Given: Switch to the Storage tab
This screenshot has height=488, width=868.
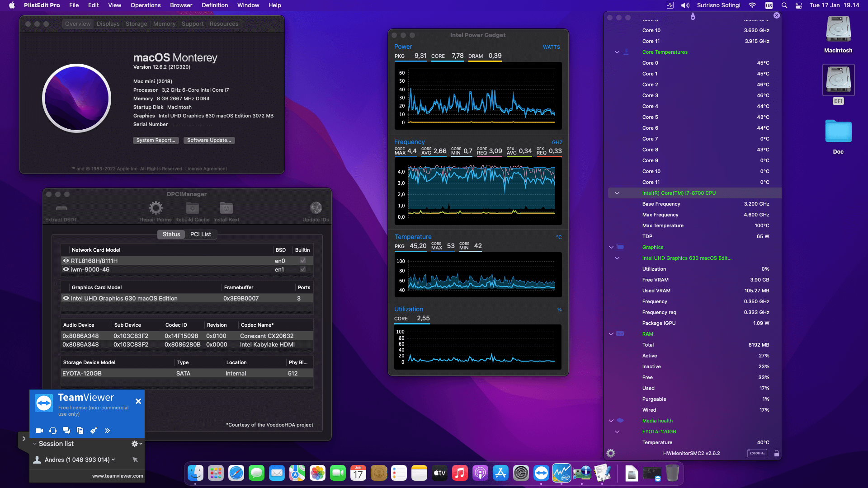Looking at the screenshot, I should [x=136, y=24].
